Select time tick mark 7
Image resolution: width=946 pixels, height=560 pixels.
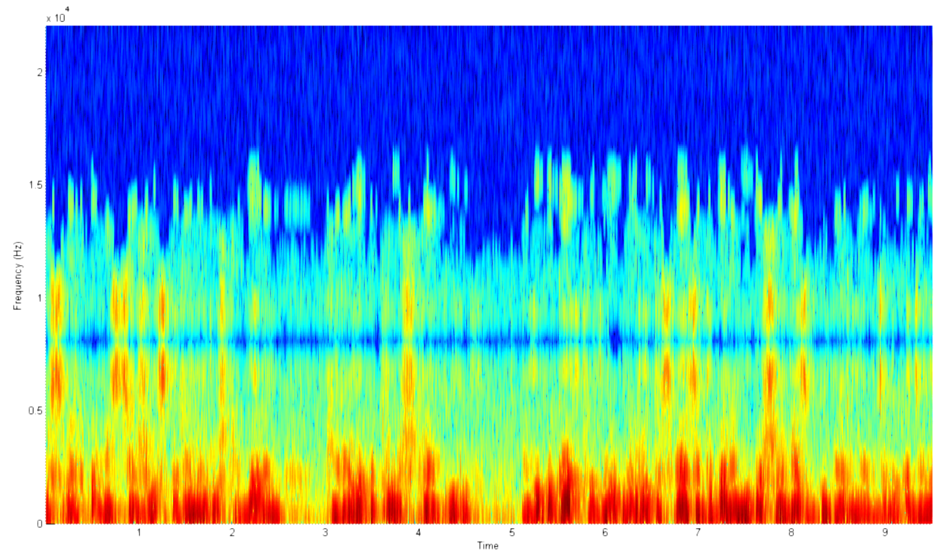pyautogui.click(x=698, y=533)
